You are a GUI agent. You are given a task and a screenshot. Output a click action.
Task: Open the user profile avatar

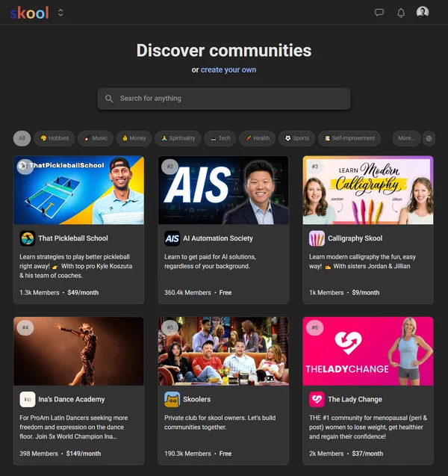tap(423, 13)
